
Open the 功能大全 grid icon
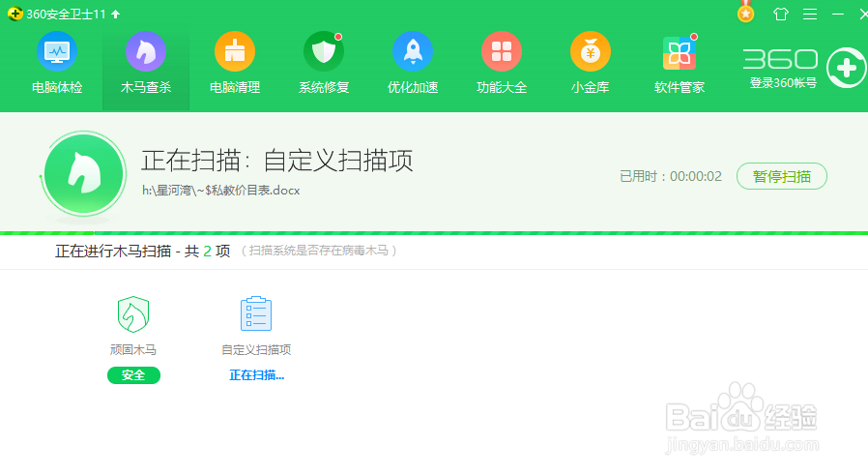point(502,51)
